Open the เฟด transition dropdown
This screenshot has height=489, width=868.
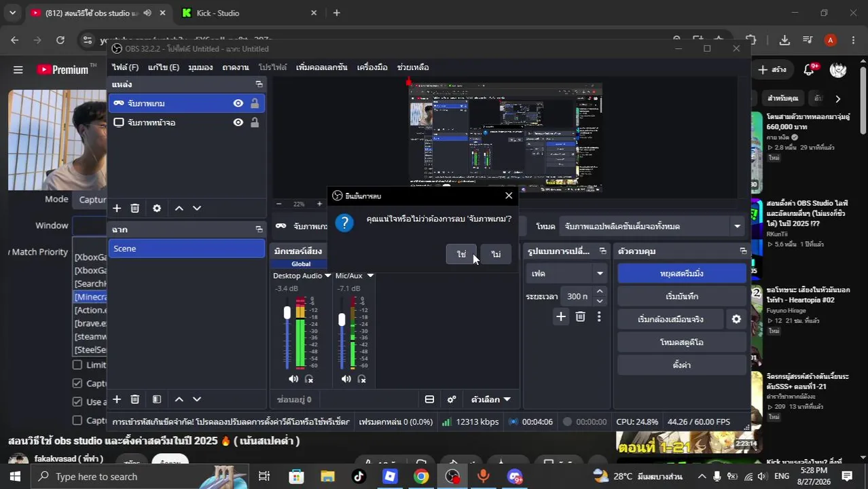tap(567, 274)
